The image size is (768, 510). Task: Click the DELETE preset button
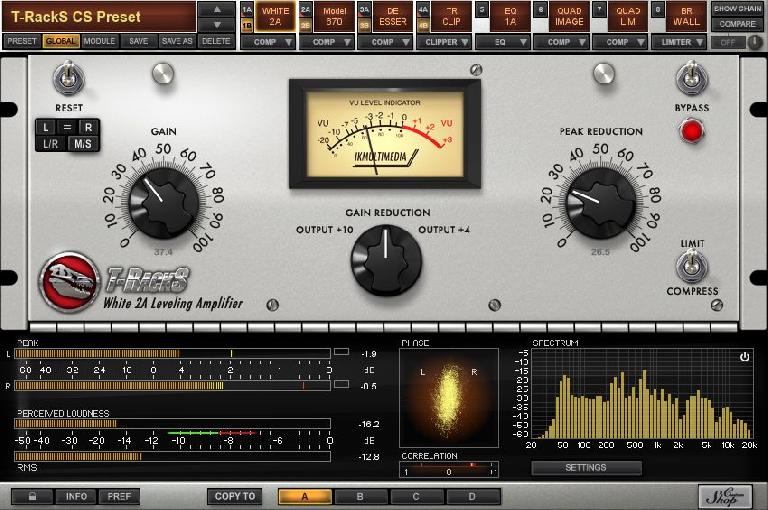(x=216, y=42)
